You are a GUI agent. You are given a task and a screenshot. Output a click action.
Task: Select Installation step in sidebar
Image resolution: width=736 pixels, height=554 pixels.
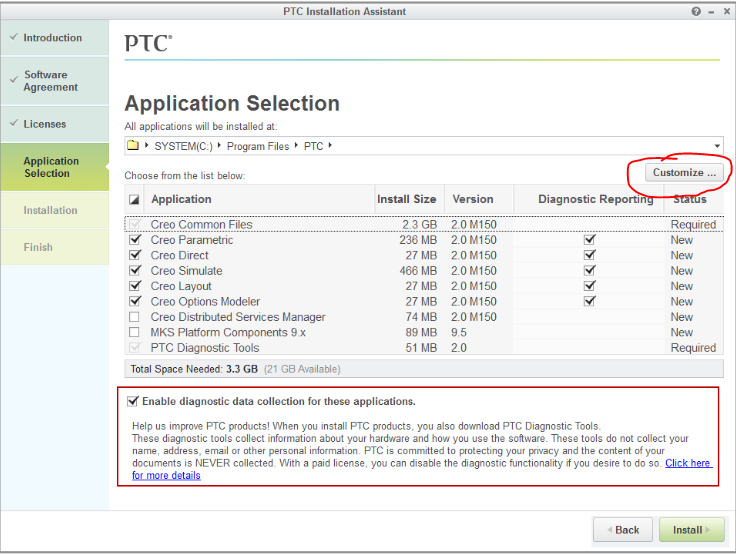[55, 210]
